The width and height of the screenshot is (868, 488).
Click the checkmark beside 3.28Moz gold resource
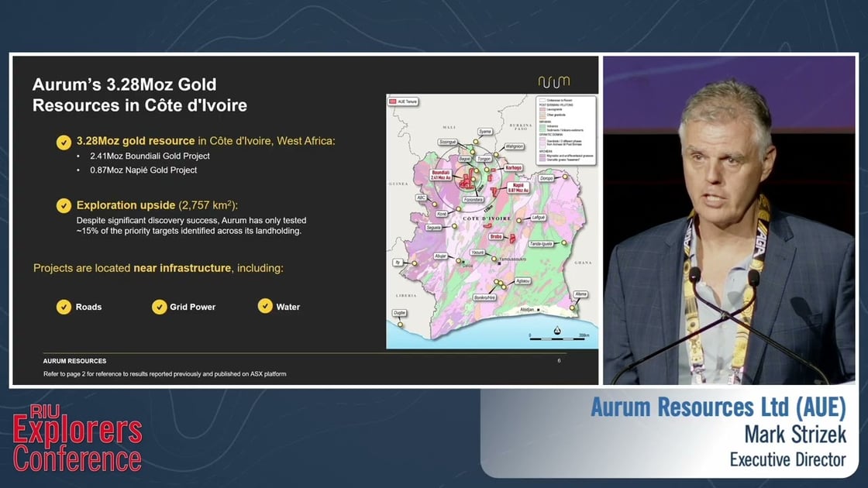pos(64,142)
